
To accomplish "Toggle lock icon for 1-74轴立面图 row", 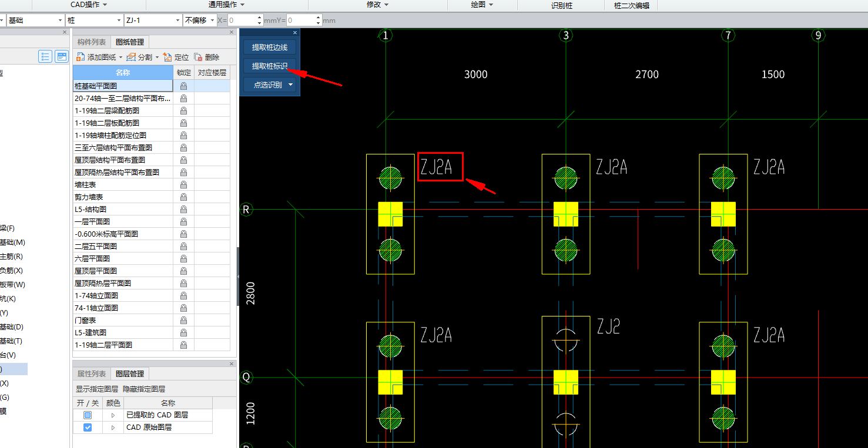I will tap(183, 295).
